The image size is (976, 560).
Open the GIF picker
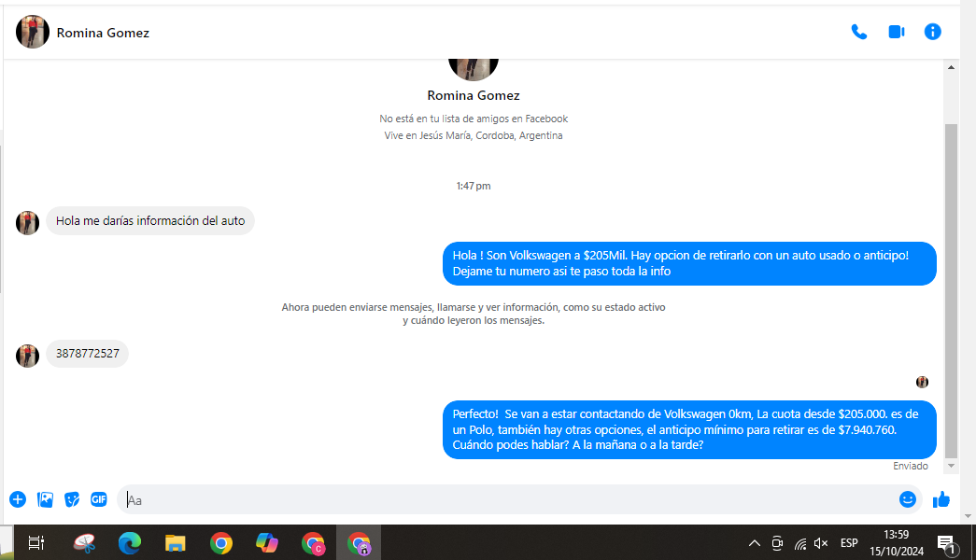(x=99, y=499)
